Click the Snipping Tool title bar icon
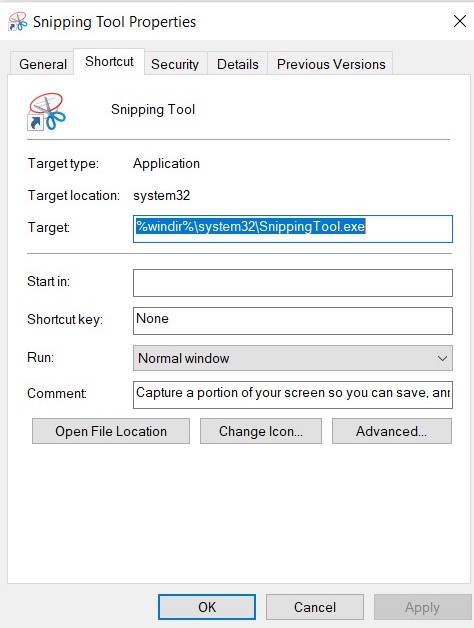This screenshot has height=628, width=474. pos(17,21)
